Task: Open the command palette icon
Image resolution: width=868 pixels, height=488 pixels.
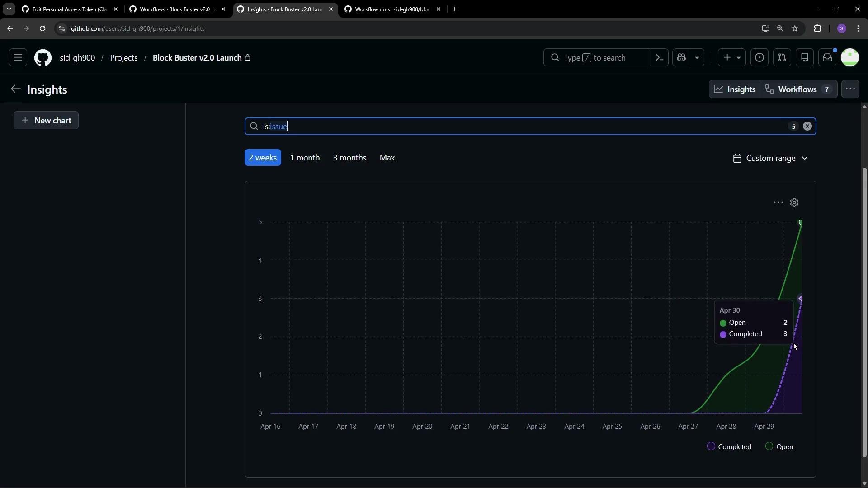Action: 660,58
